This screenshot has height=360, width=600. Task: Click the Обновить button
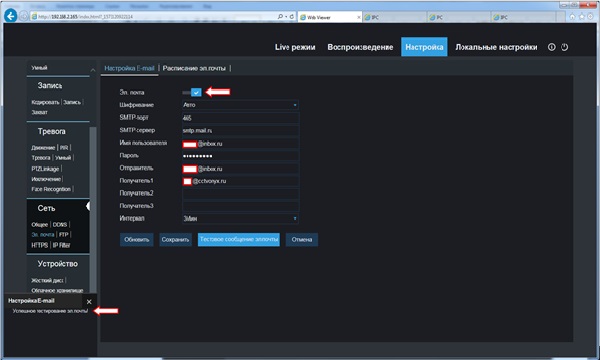[x=137, y=239]
